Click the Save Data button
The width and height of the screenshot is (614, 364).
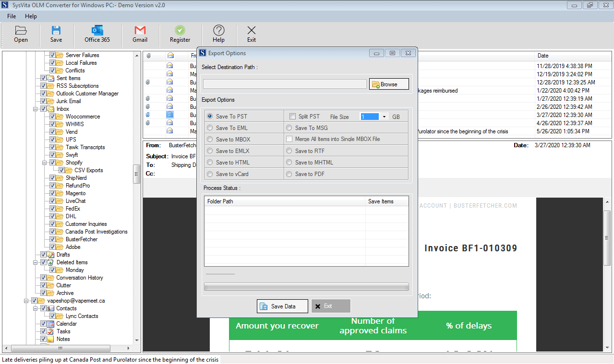tap(282, 305)
